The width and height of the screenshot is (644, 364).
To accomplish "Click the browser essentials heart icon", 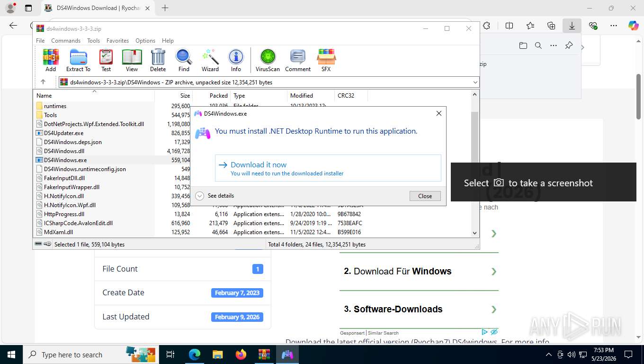I will [593, 26].
